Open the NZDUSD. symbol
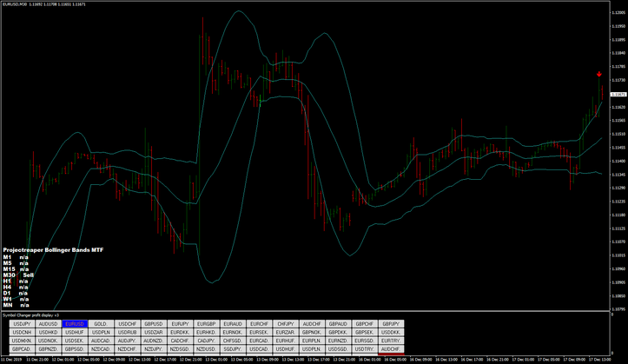The width and height of the screenshot is (628, 364). tap(207, 349)
